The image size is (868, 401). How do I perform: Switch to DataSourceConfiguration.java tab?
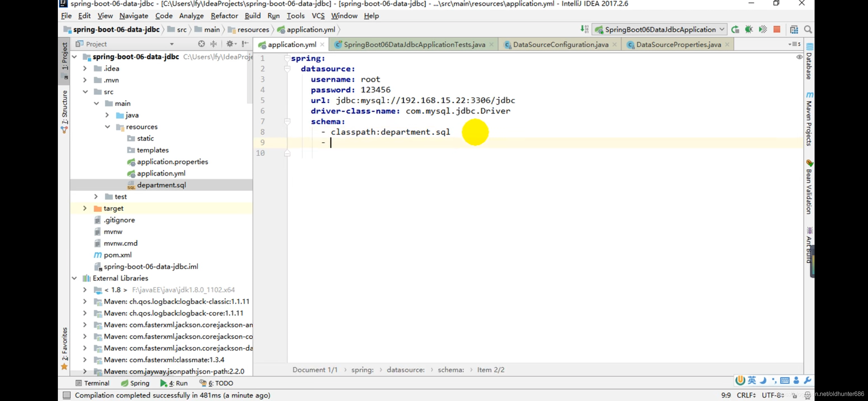(560, 45)
